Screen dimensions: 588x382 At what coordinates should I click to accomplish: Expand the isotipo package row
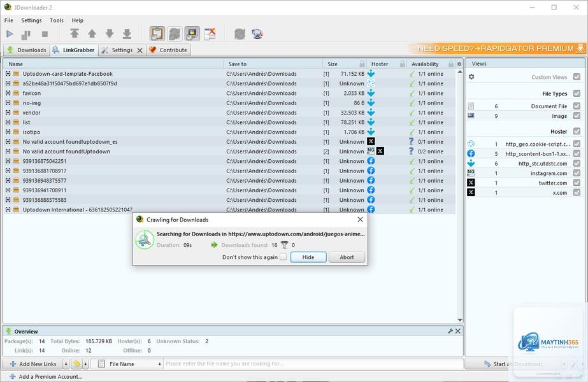tap(8, 132)
